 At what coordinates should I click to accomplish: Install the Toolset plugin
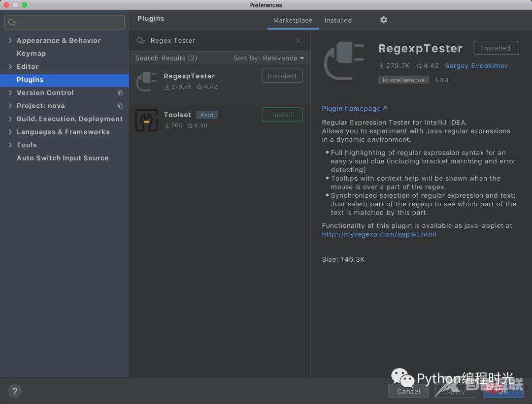282,114
